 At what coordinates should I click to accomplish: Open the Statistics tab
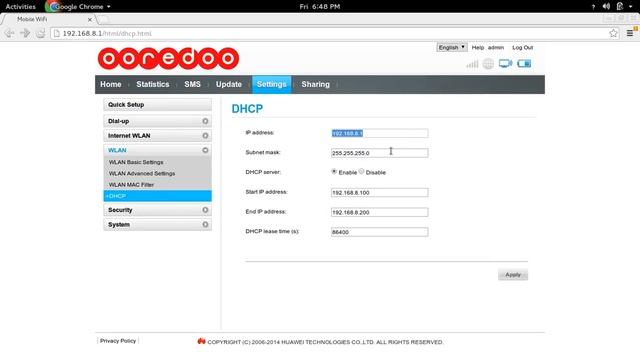pyautogui.click(x=153, y=84)
